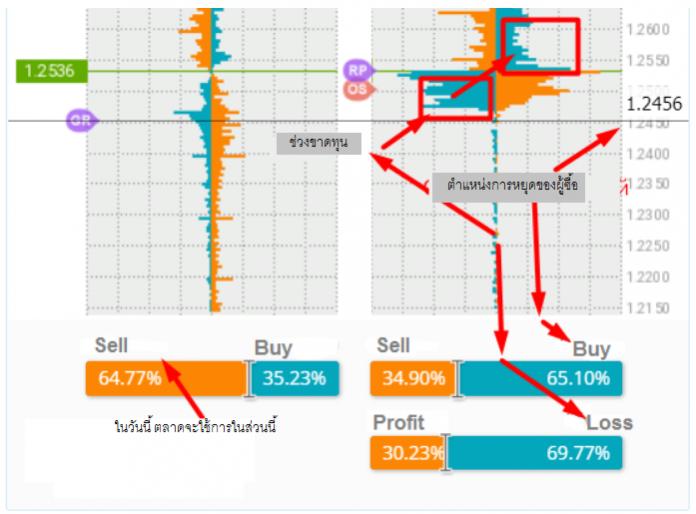The height and width of the screenshot is (514, 696).
Task: Click the purple RP marker badge
Action: coord(359,71)
